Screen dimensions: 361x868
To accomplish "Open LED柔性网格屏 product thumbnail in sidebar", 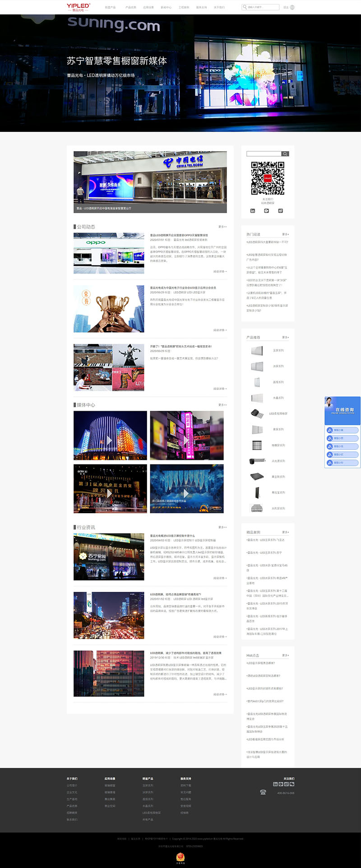I will [x=257, y=413].
